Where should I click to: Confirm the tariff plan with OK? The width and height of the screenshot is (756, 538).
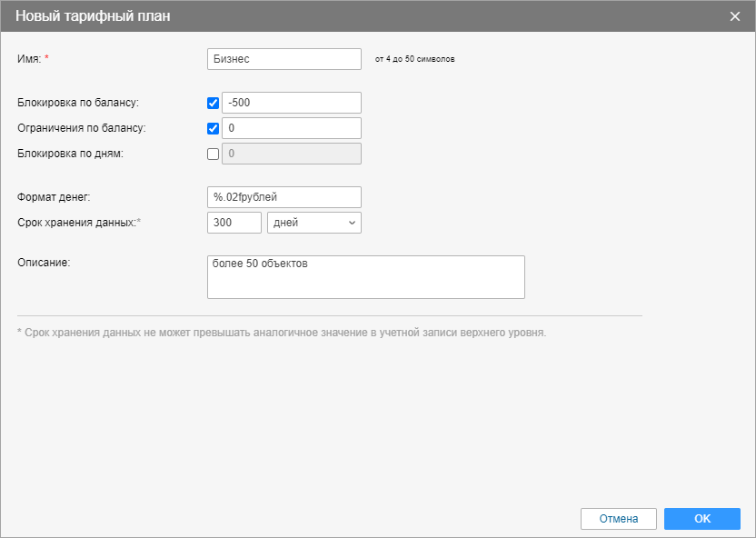pos(702,519)
